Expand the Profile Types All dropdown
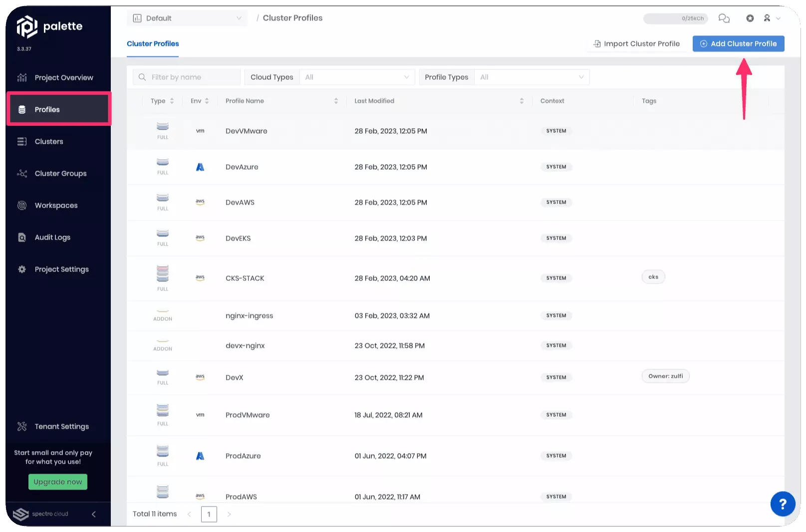The image size is (806, 532). tap(532, 77)
